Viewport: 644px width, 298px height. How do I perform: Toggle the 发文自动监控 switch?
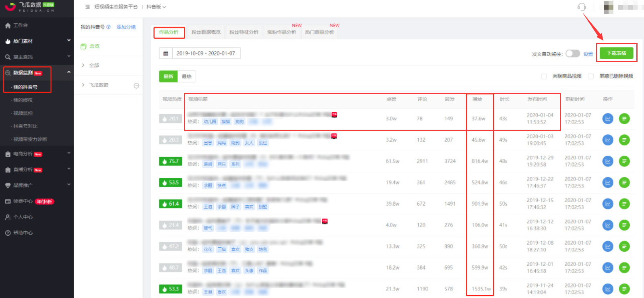(573, 53)
